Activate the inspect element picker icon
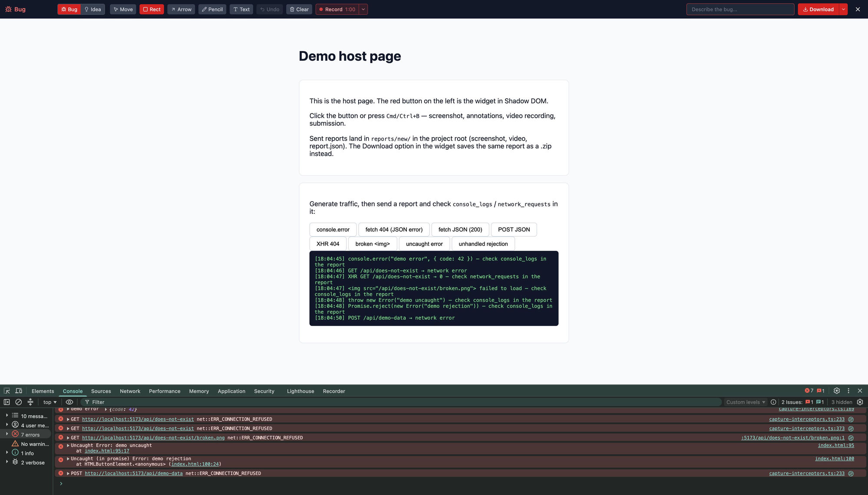Image resolution: width=868 pixels, height=495 pixels. tap(7, 391)
